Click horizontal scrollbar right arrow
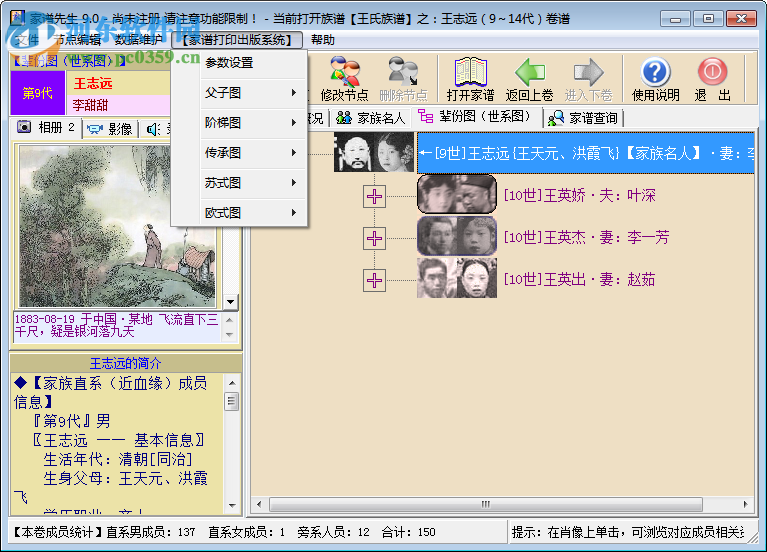Image resolution: width=767 pixels, height=552 pixels. click(745, 504)
